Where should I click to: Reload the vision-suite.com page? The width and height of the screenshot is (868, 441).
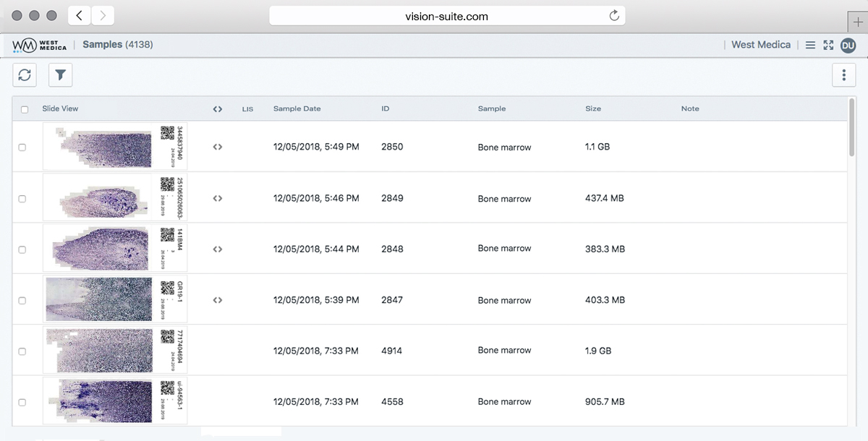coord(614,16)
